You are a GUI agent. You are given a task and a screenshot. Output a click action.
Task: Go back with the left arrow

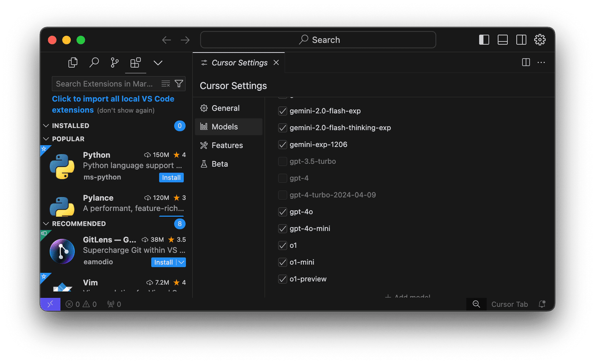(x=167, y=40)
